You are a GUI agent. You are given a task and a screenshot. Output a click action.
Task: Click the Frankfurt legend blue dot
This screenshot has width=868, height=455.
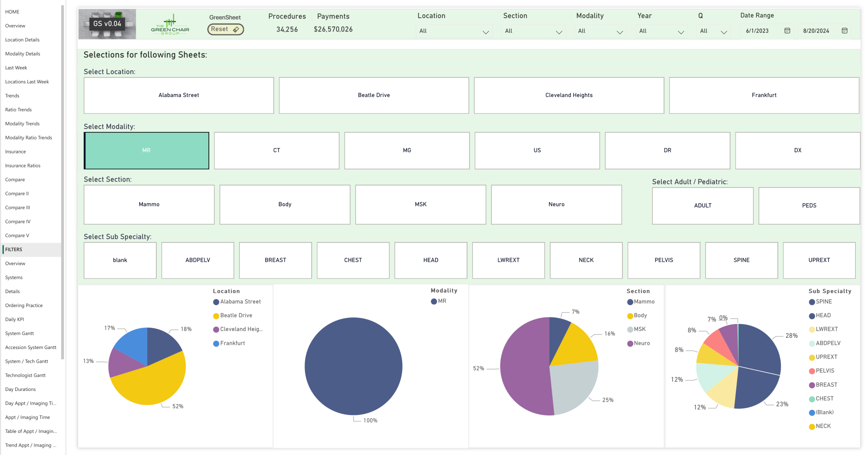(x=216, y=344)
